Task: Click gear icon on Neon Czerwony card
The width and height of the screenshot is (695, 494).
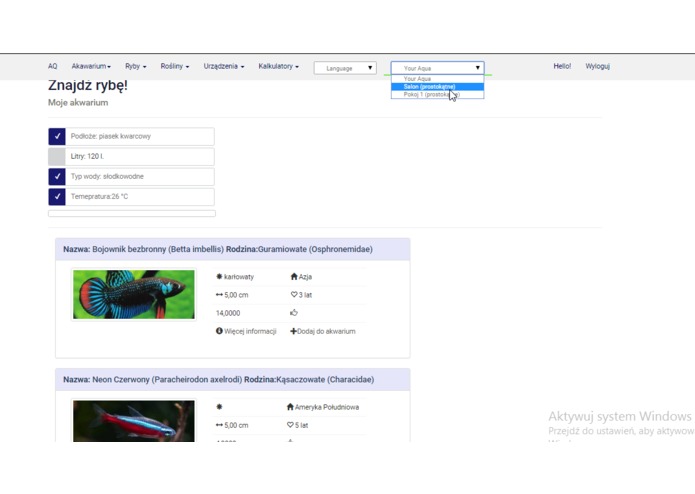Action: 219,407
